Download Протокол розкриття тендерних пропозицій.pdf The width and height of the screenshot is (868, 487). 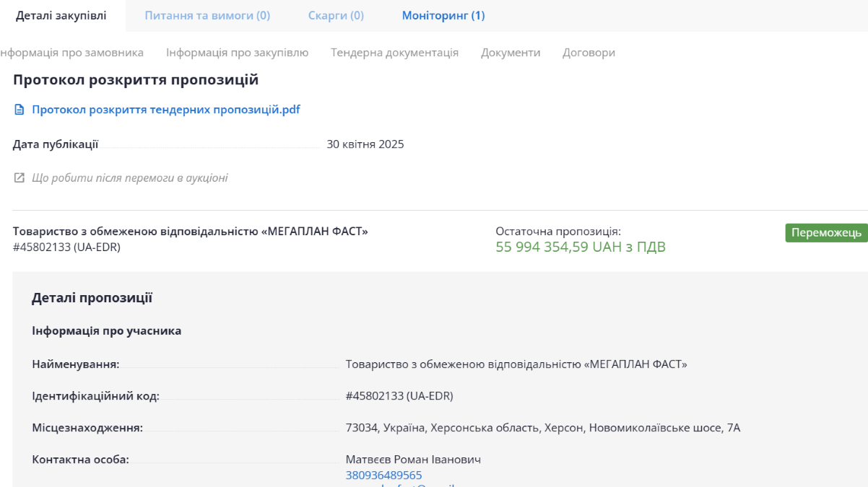point(165,110)
